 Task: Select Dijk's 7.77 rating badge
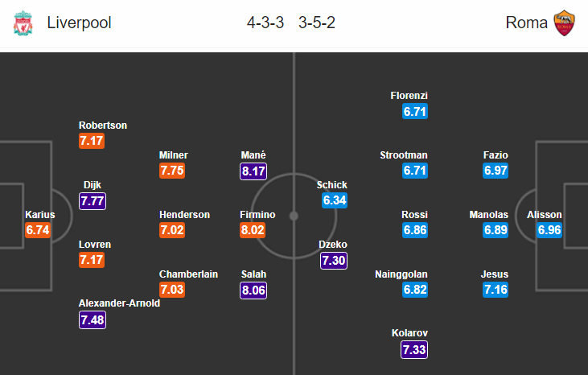tap(93, 201)
